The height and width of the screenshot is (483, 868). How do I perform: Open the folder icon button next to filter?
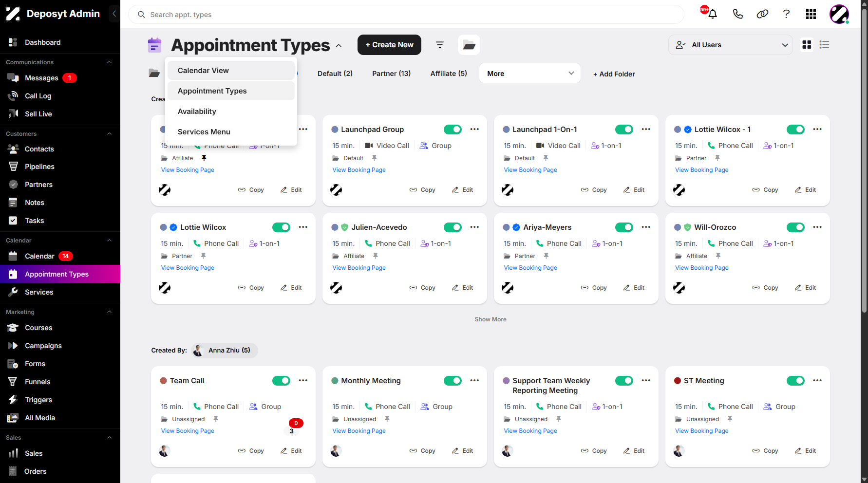coord(469,45)
